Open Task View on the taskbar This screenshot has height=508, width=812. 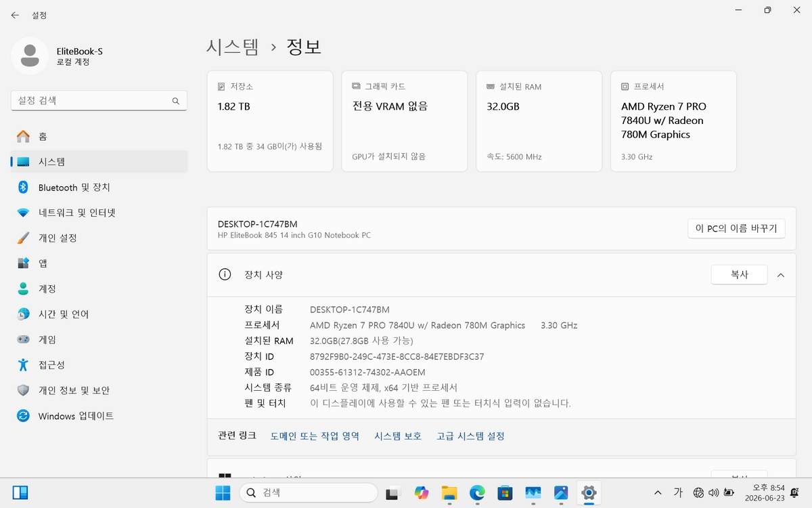click(x=393, y=492)
